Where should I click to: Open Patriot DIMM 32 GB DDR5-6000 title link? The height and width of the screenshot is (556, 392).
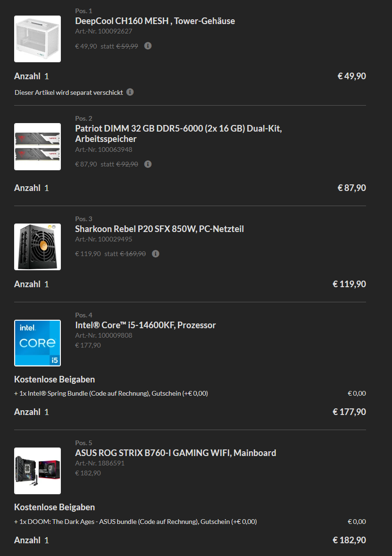pos(178,133)
